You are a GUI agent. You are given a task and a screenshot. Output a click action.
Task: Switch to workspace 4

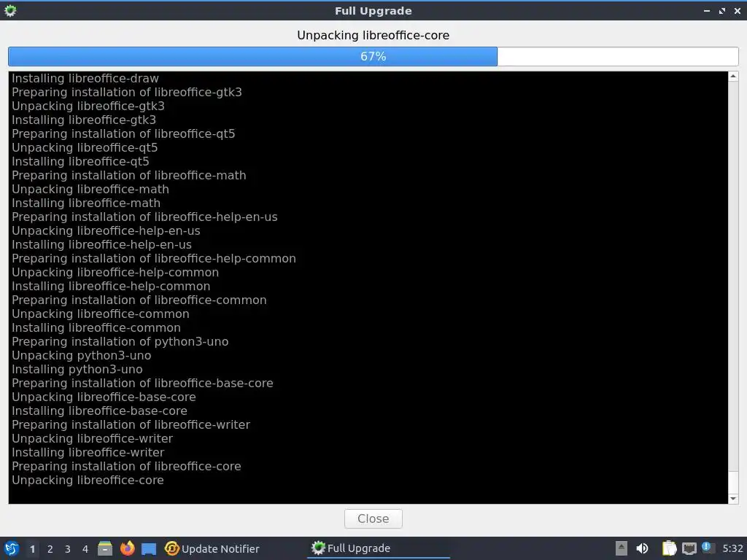85,549
